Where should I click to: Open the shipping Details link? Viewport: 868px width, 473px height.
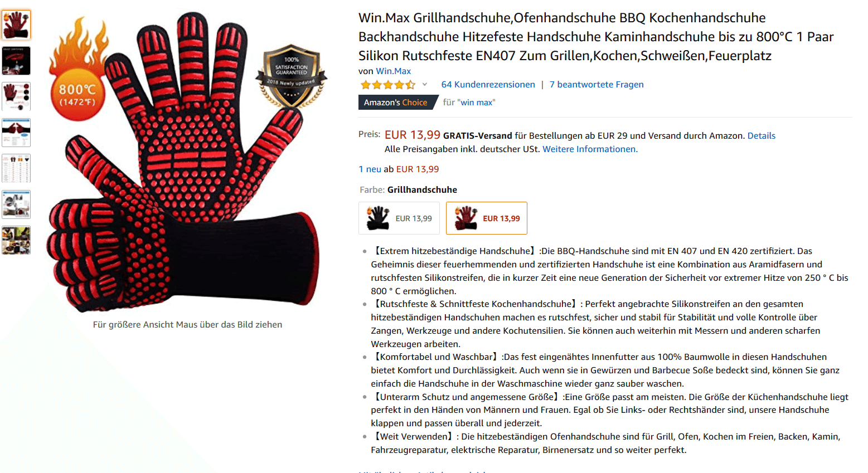pos(761,136)
